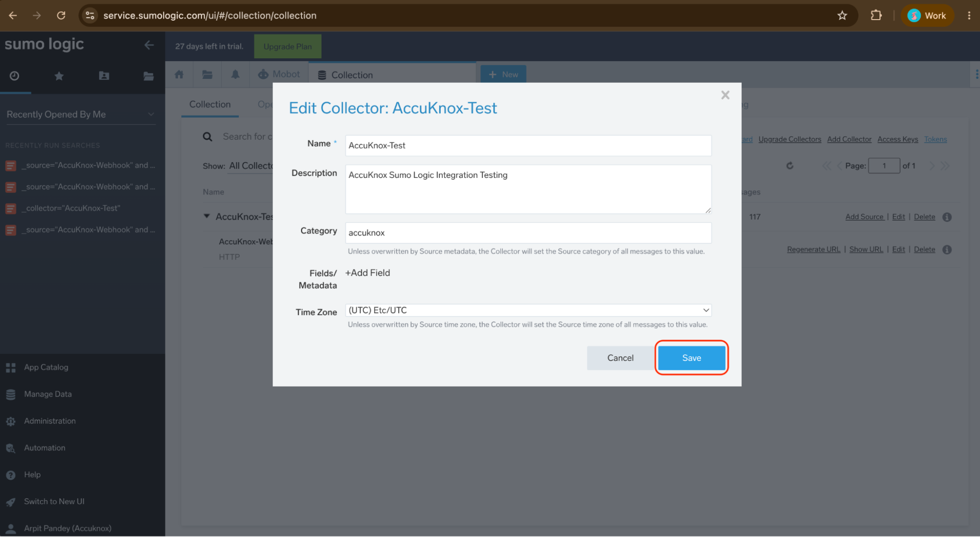Click info icon on AccuKnox-Test row
Screen dimensions: 980x537
click(947, 217)
